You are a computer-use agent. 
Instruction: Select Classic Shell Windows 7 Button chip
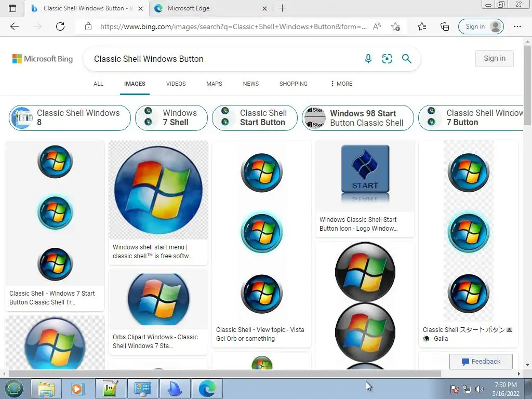[x=472, y=118]
